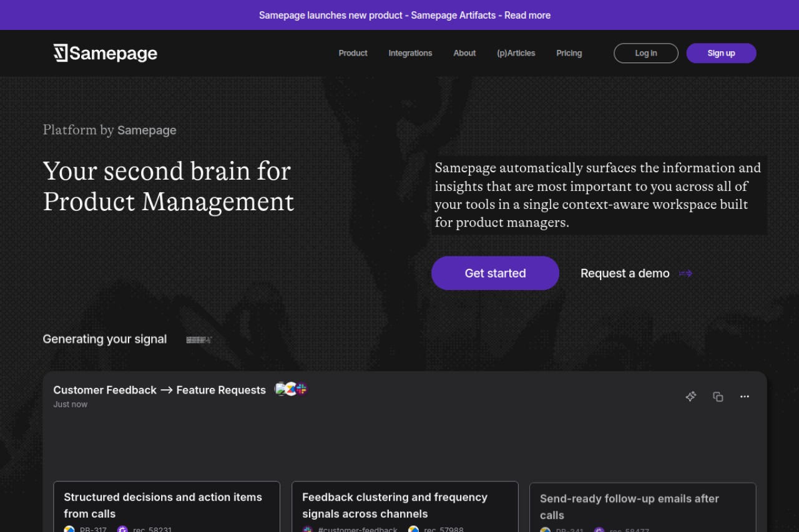Click the Samepage logo
Screen dimensions: 799x532
point(105,53)
